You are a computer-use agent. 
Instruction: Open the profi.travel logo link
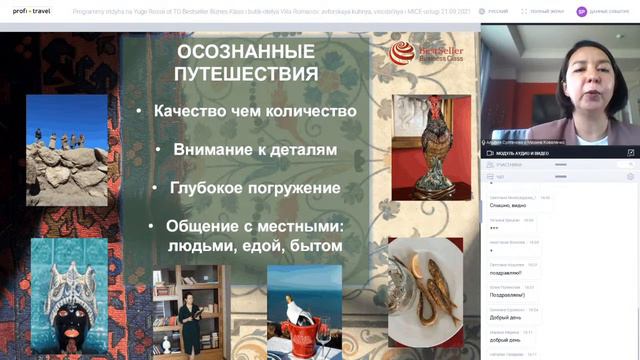pos(31,11)
